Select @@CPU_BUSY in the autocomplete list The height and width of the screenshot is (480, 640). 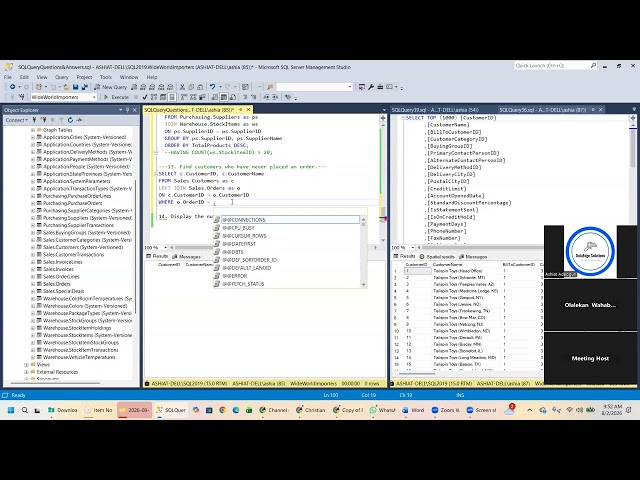pos(238,228)
